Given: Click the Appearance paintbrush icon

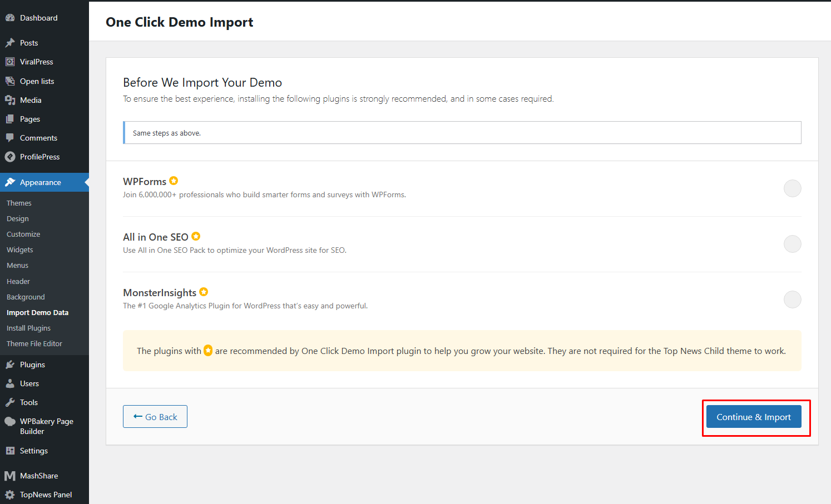Looking at the screenshot, I should [10, 182].
